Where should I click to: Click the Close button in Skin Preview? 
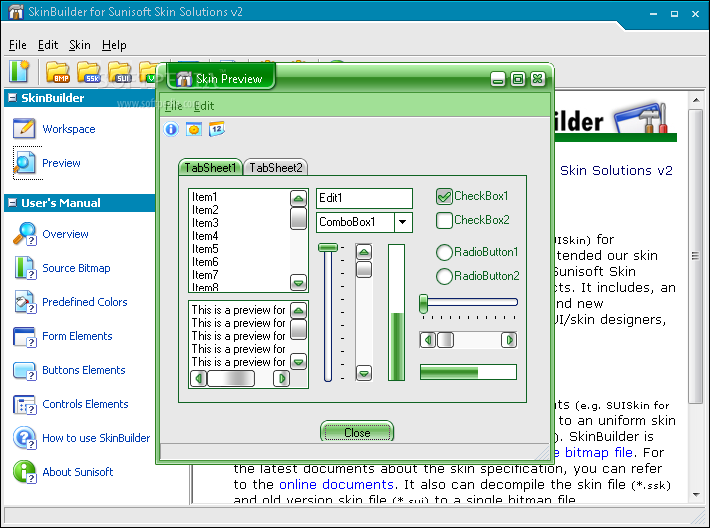[357, 432]
